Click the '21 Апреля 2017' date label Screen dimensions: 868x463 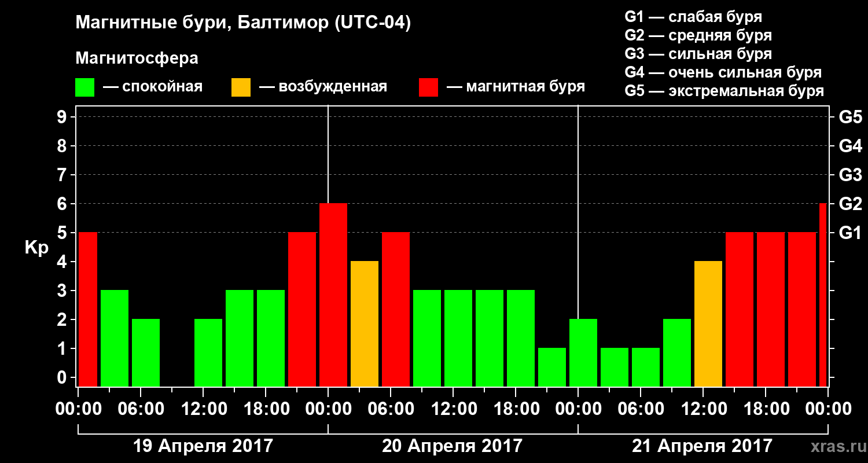(702, 446)
